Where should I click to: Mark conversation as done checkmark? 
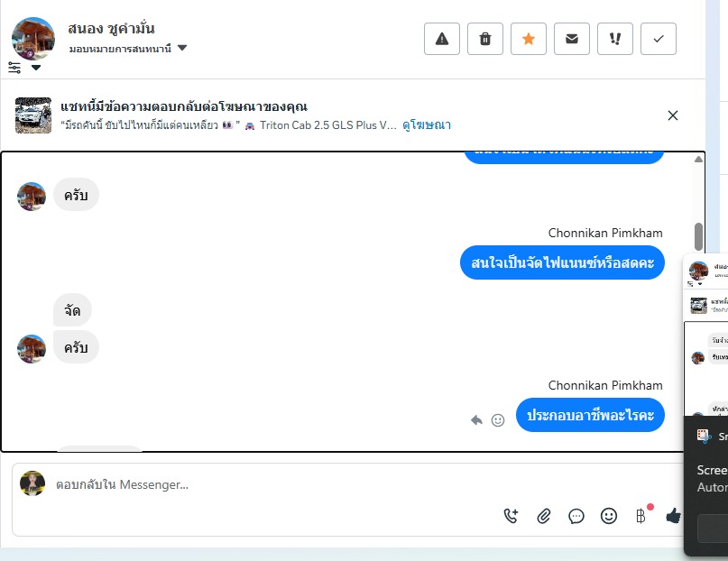659,39
